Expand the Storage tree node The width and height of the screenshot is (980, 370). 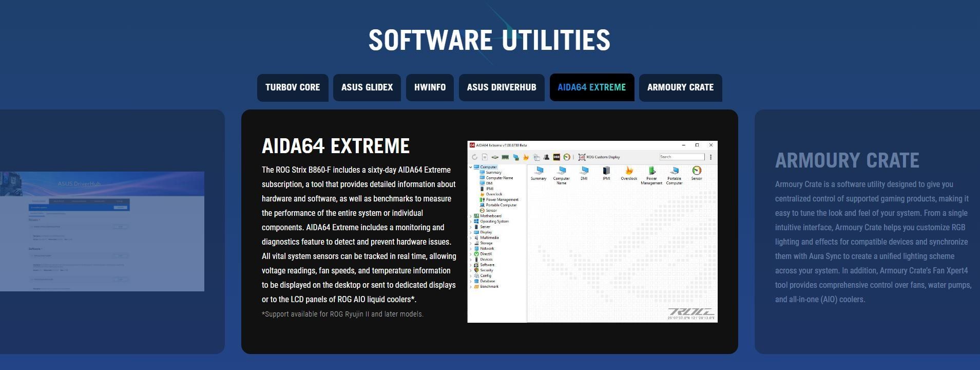(471, 243)
